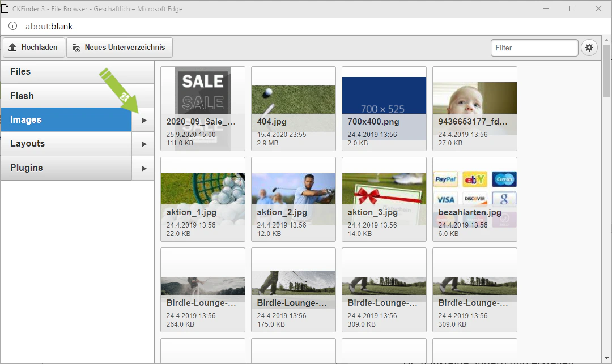Select the 700x400.png thumbnail
The height and width of the screenshot is (364, 612).
(384, 109)
